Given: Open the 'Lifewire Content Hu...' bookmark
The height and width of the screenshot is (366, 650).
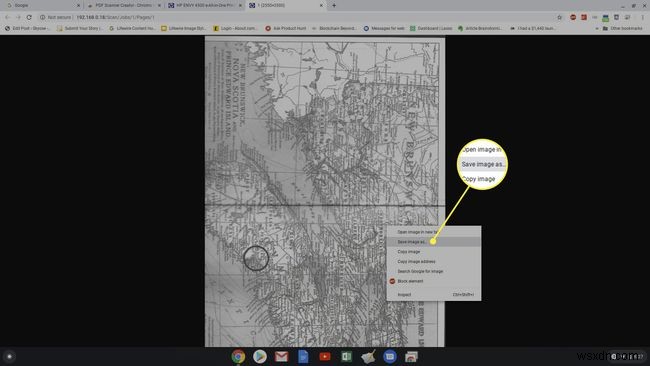Looking at the screenshot, I should click(x=133, y=28).
